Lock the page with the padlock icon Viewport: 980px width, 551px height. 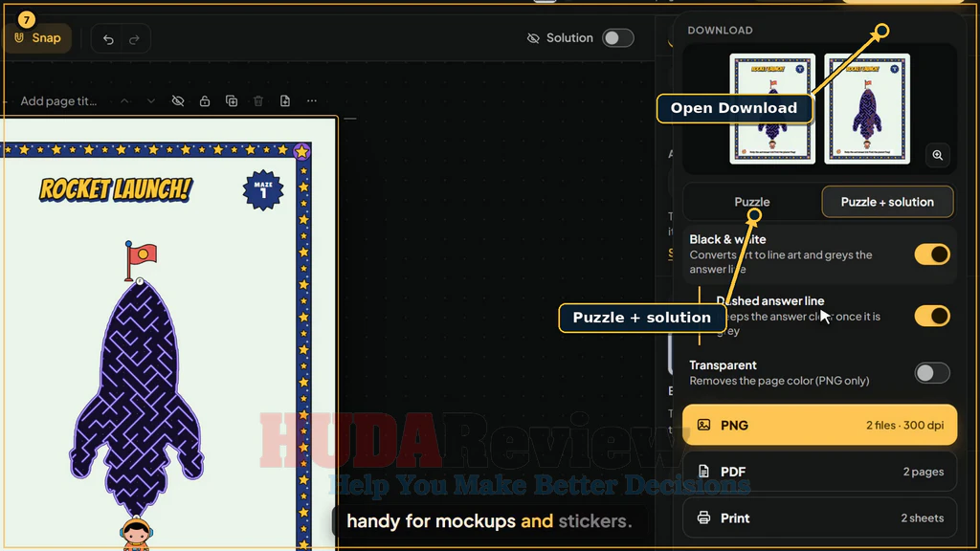pos(205,101)
